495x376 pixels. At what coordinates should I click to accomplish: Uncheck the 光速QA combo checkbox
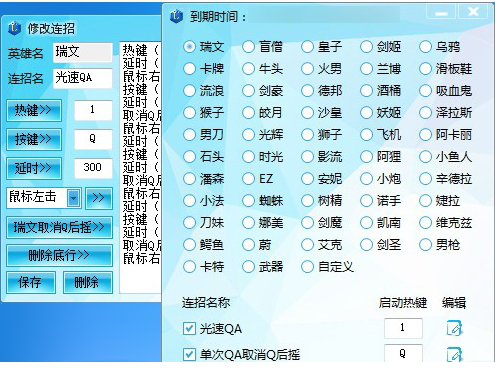click(x=189, y=329)
